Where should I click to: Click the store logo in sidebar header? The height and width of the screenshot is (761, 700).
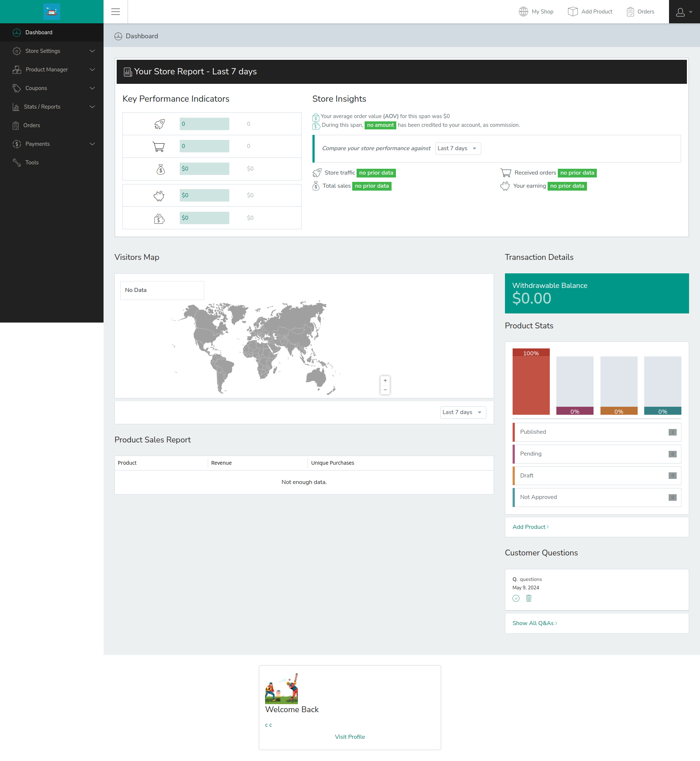(x=51, y=12)
